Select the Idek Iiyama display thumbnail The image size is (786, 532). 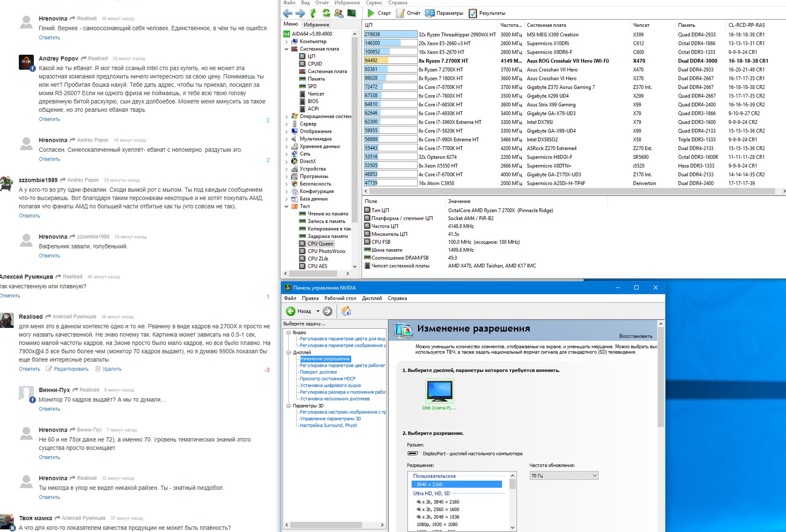click(x=439, y=391)
